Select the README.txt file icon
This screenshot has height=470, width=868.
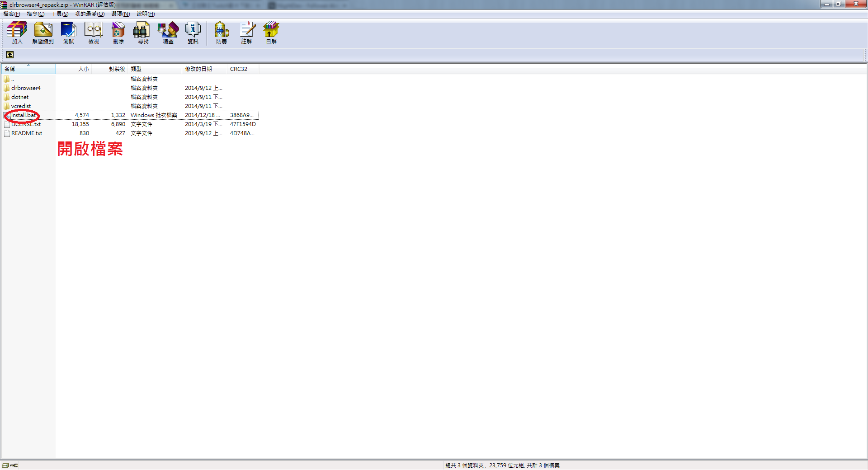click(x=7, y=133)
